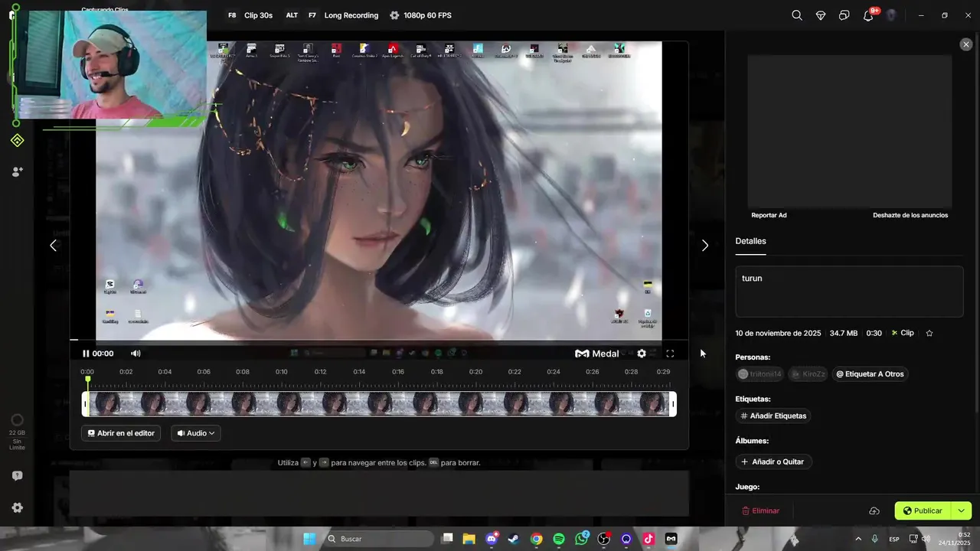Click the right trim handle of the timeline
The image size is (980, 551).
tap(673, 404)
